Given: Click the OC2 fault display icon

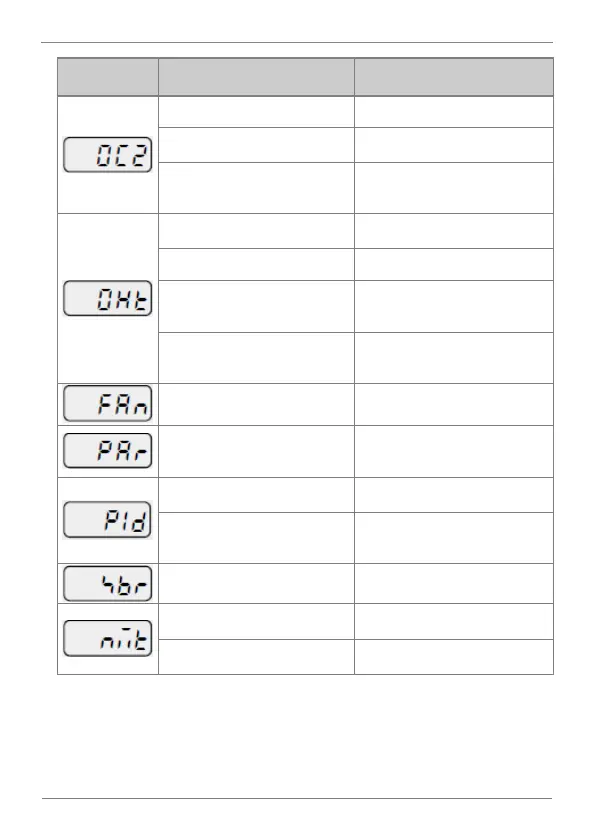Looking at the screenshot, I should point(108,155).
